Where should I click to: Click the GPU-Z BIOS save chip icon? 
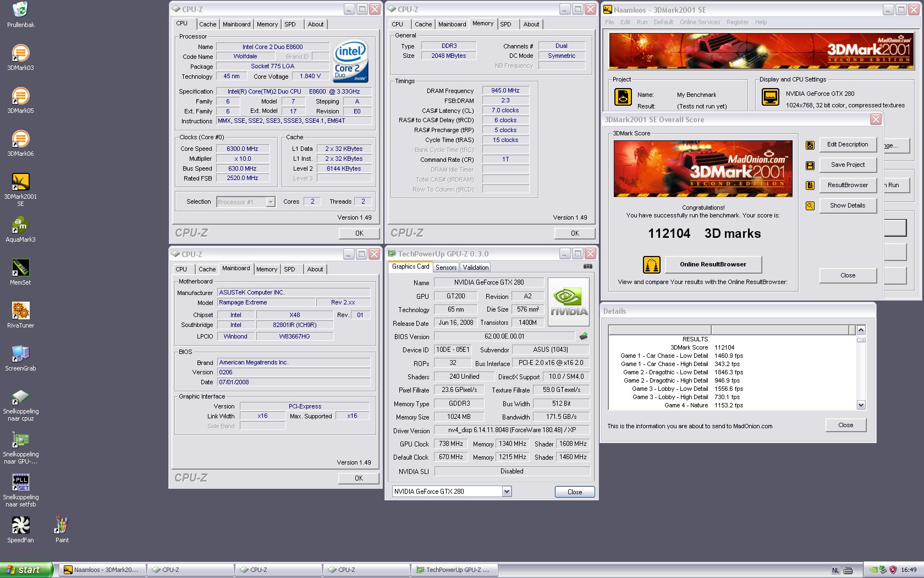tap(584, 336)
